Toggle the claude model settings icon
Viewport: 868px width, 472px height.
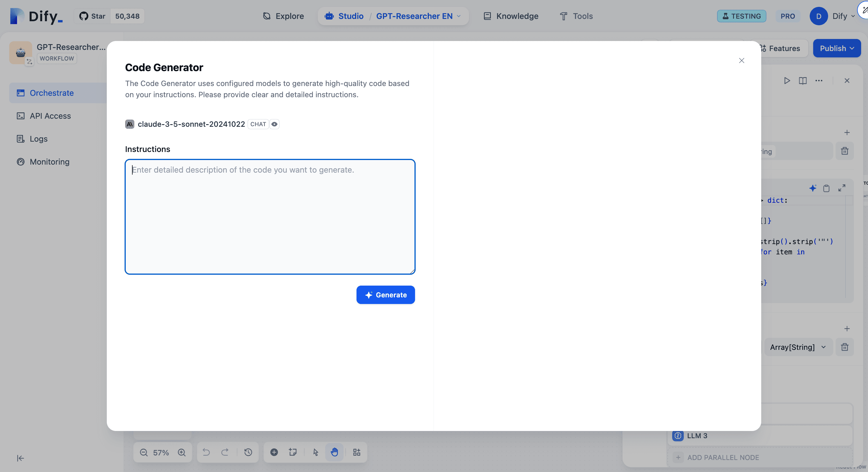tap(274, 124)
